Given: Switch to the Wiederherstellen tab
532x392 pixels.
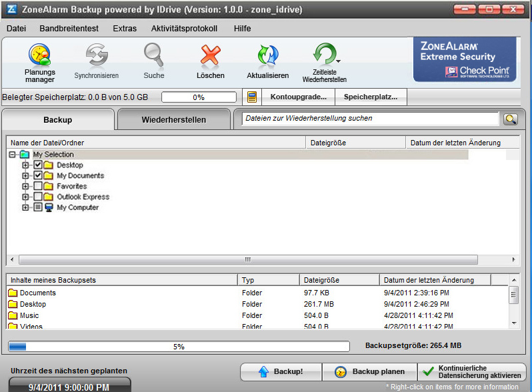Looking at the screenshot, I should coord(174,120).
